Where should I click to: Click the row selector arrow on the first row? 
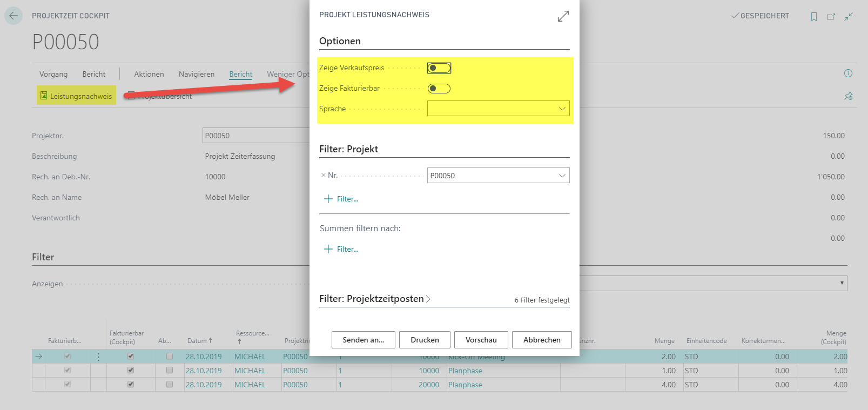[39, 357]
